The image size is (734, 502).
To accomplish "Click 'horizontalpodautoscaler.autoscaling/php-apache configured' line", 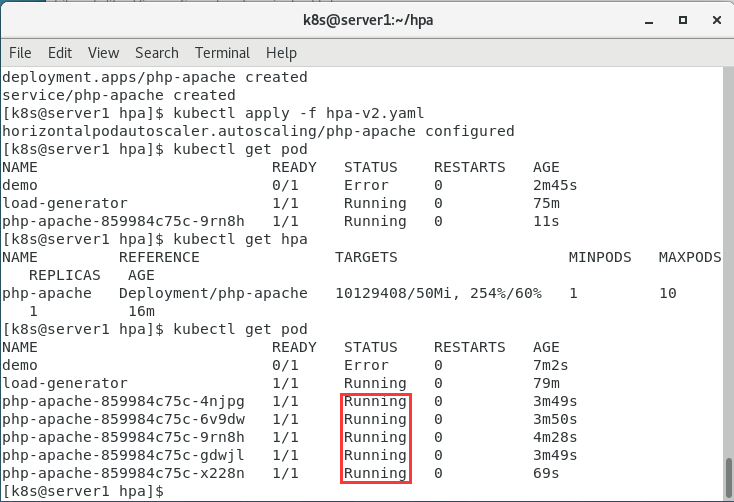I will (x=258, y=131).
